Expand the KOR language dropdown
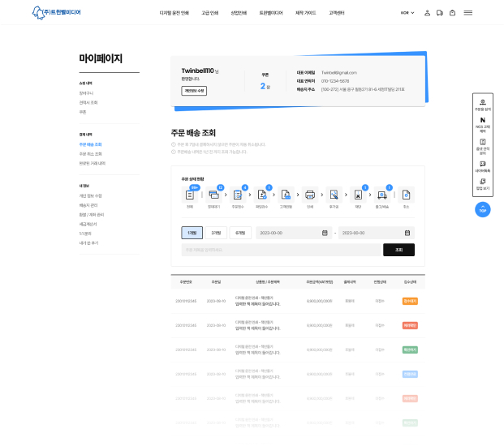This screenshot has width=504, height=446. (407, 13)
